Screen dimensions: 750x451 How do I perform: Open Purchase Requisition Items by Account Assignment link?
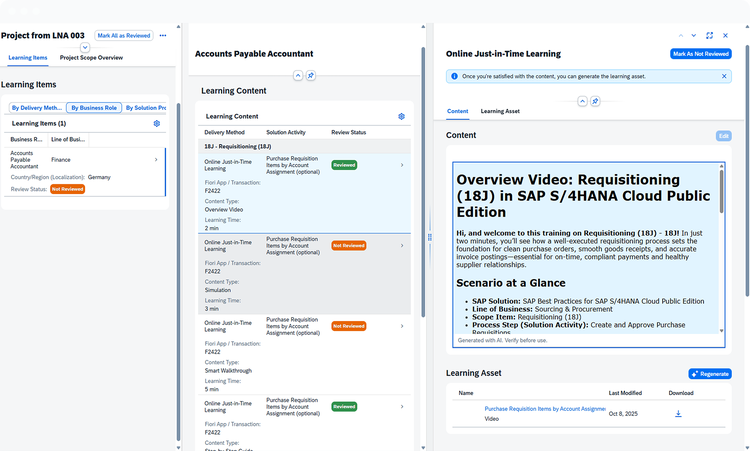[545, 409]
